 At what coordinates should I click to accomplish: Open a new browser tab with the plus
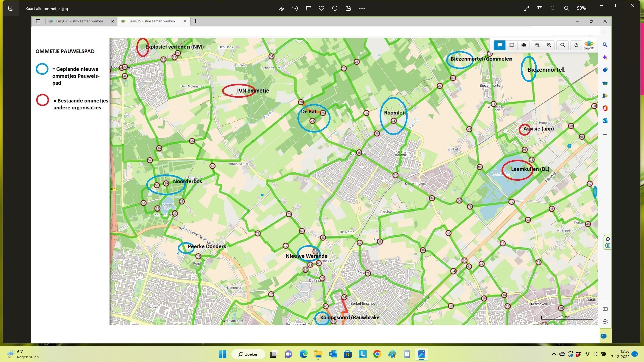(196, 21)
